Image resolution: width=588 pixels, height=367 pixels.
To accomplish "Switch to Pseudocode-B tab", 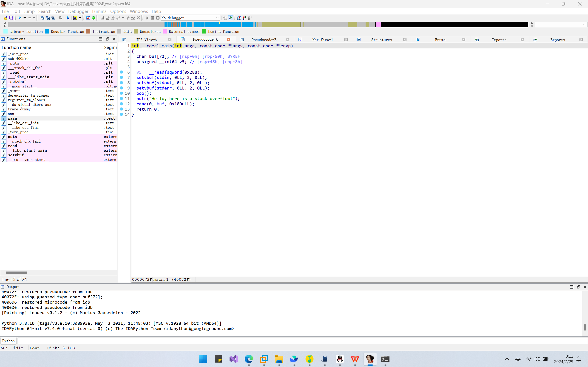I will (264, 40).
